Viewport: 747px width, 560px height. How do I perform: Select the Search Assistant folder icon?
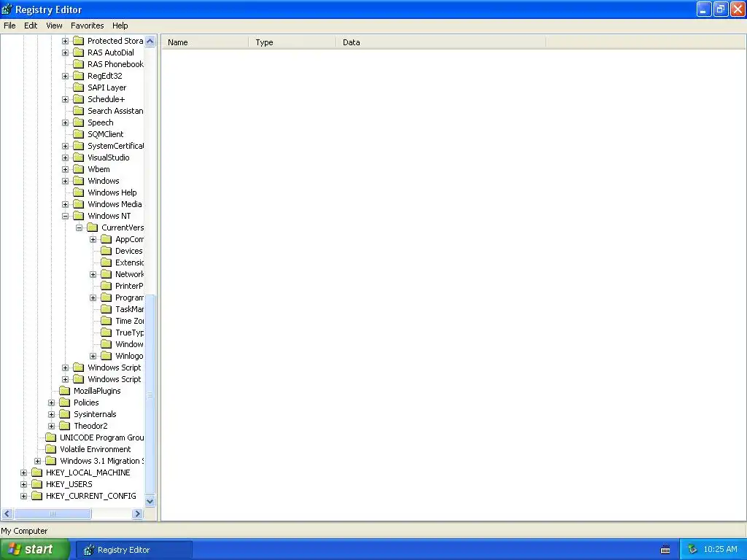[x=79, y=111]
